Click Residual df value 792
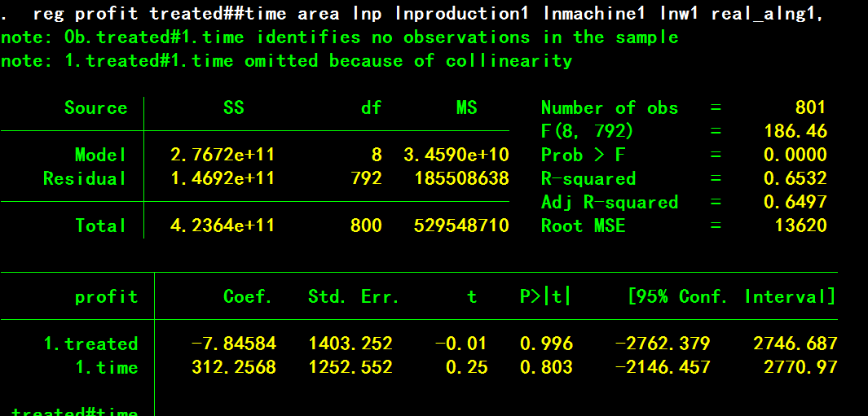 tap(366, 178)
